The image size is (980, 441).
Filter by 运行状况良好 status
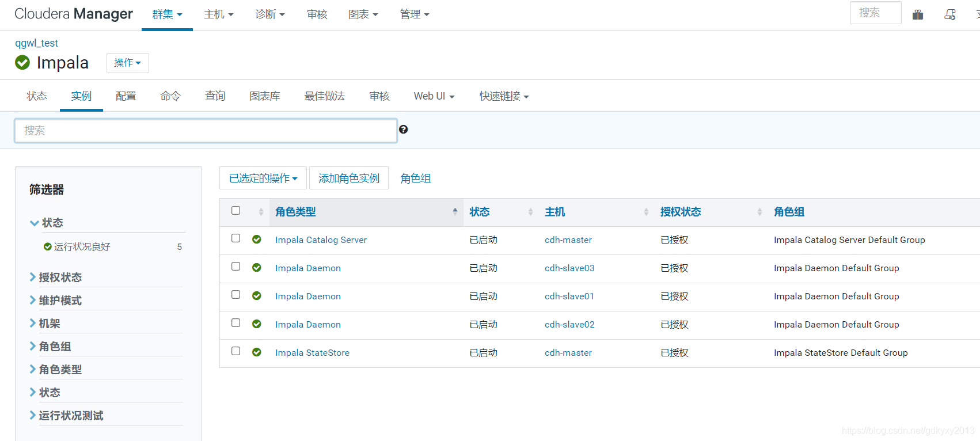click(82, 246)
